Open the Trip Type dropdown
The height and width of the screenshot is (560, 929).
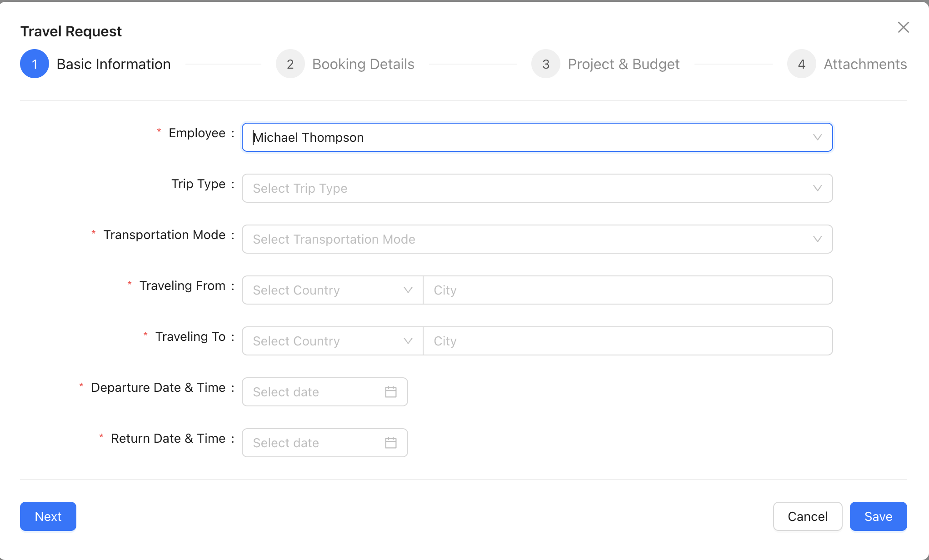(x=536, y=188)
